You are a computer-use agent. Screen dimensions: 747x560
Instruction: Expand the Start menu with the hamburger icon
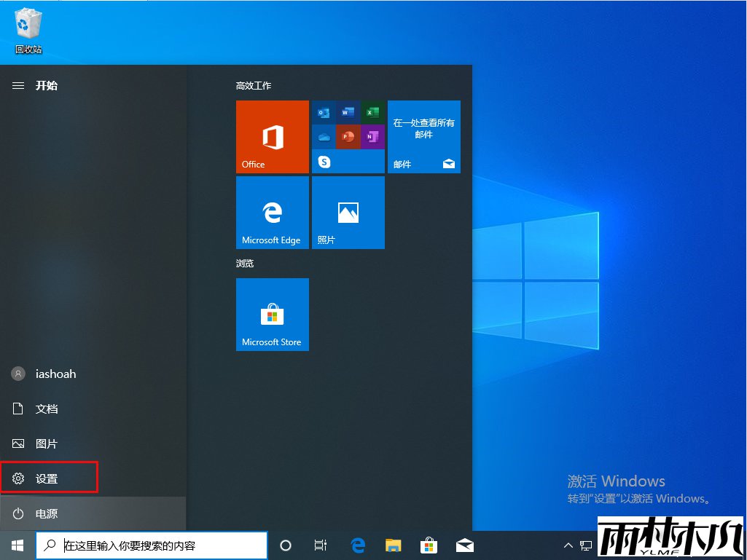[x=18, y=85]
